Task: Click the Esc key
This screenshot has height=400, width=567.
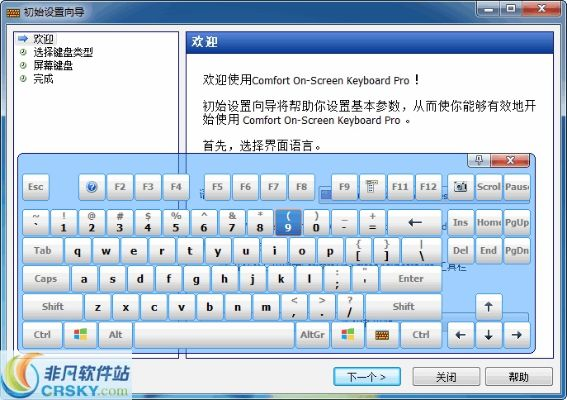Action: coord(35,187)
